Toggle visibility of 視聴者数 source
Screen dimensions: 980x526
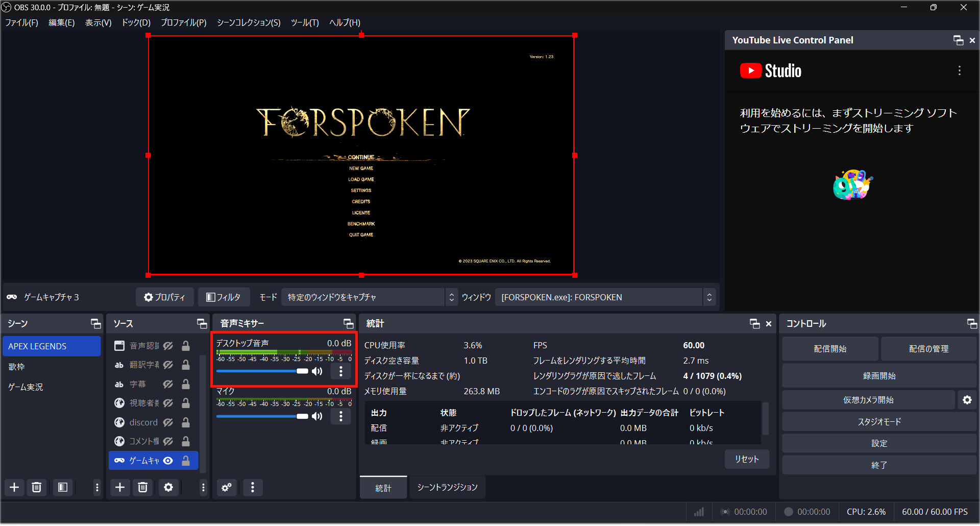pyautogui.click(x=168, y=403)
